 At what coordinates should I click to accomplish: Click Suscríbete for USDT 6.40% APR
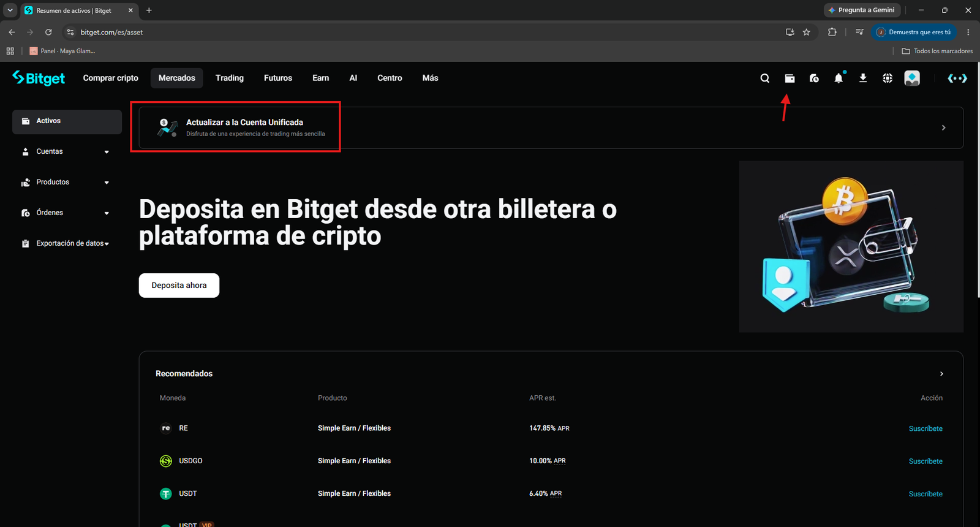925,493
